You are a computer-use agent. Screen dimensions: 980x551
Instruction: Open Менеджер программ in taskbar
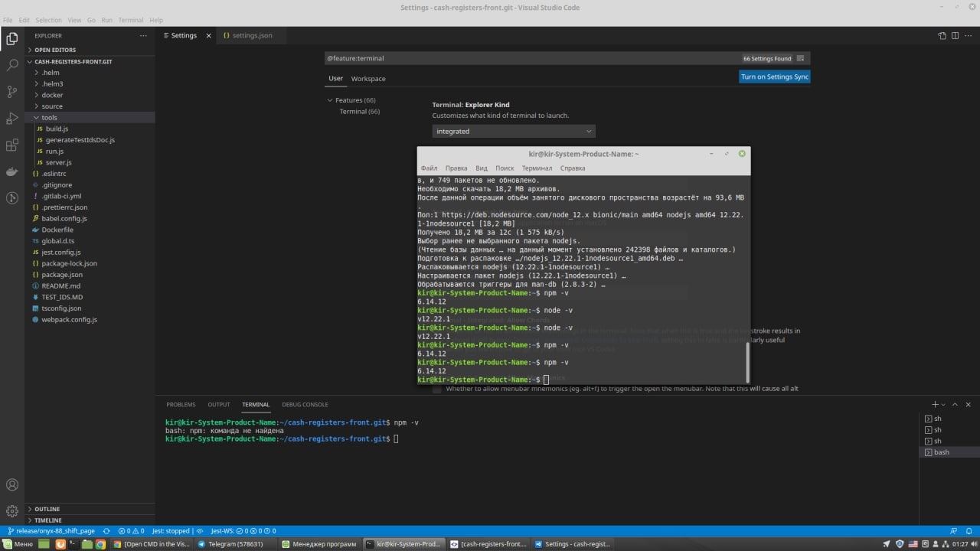click(319, 544)
